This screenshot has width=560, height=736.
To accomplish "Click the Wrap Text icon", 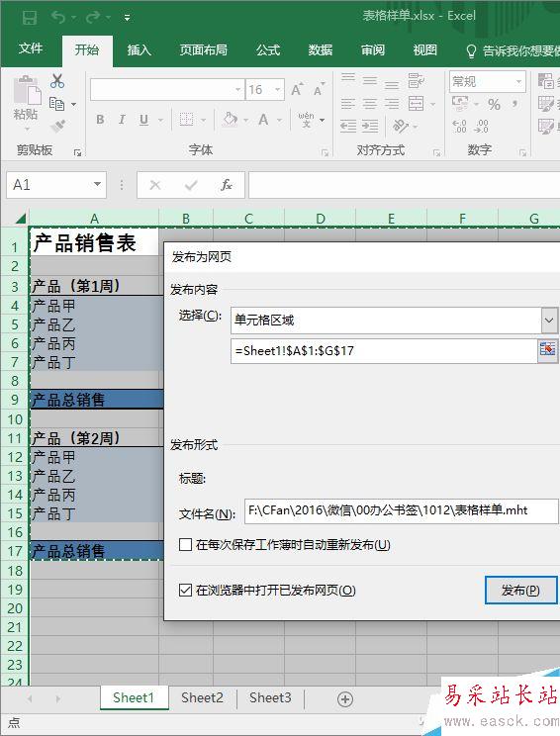I will [416, 81].
